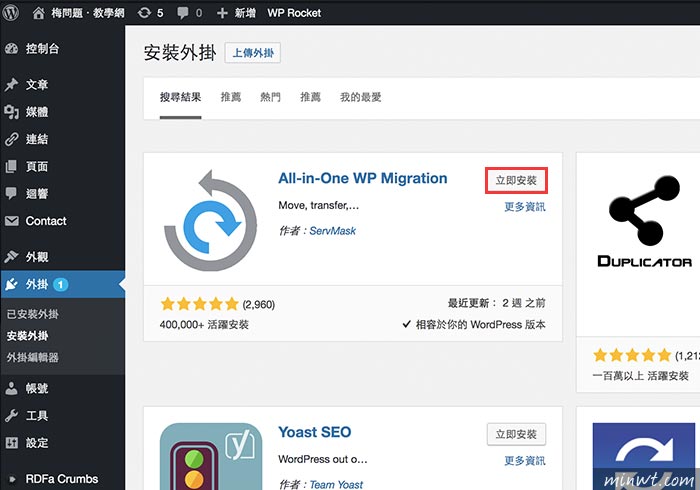Click the Contact envelope icon
The height and width of the screenshot is (490, 700).
click(x=12, y=221)
